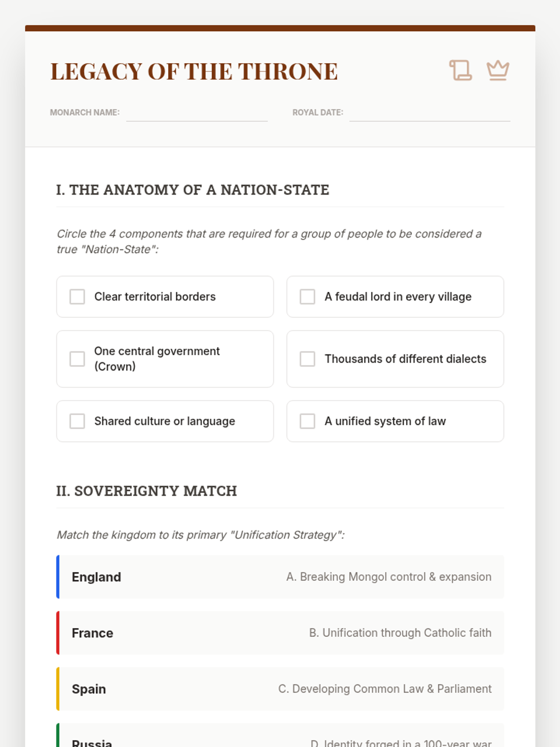This screenshot has height=747, width=560.
Task: Click the Legacy of the Throne title
Action: pos(194,71)
